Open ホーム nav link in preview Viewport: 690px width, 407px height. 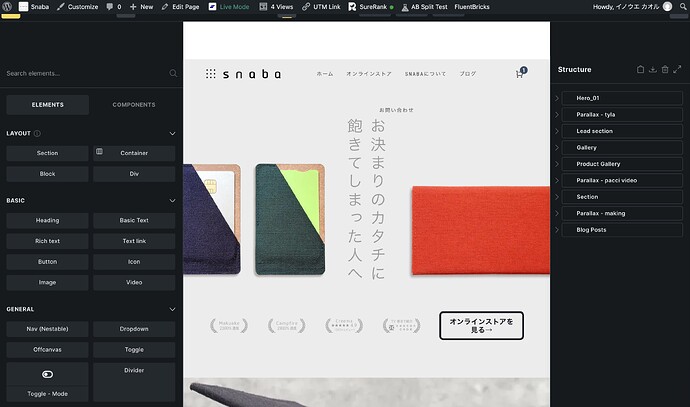(x=325, y=74)
